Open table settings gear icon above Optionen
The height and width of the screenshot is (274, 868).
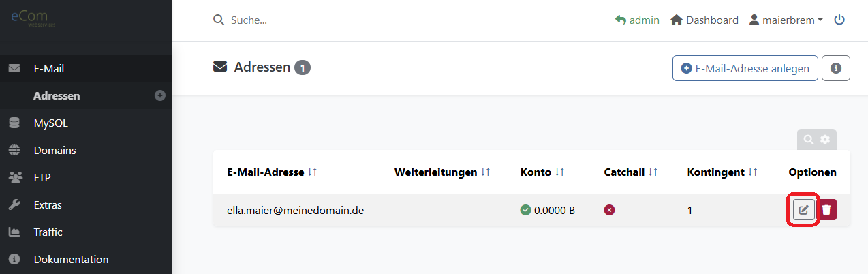[x=825, y=139]
